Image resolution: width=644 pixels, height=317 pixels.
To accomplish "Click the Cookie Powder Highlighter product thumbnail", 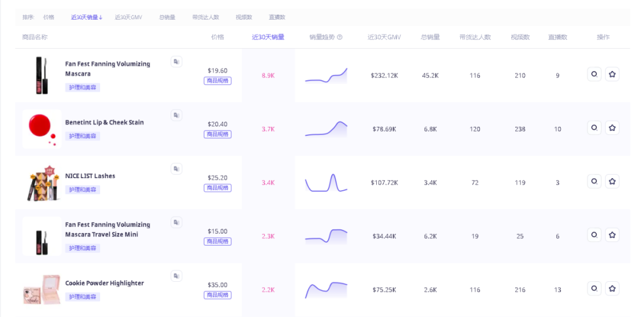I will point(42,289).
